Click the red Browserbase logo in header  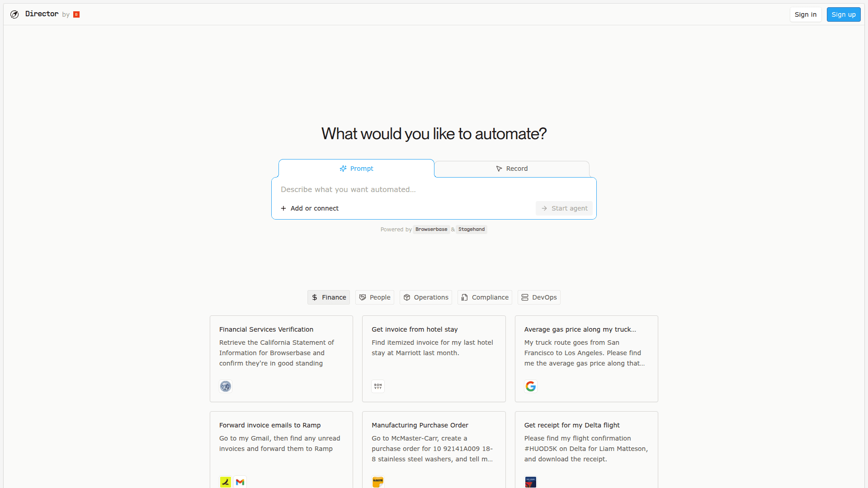point(76,14)
